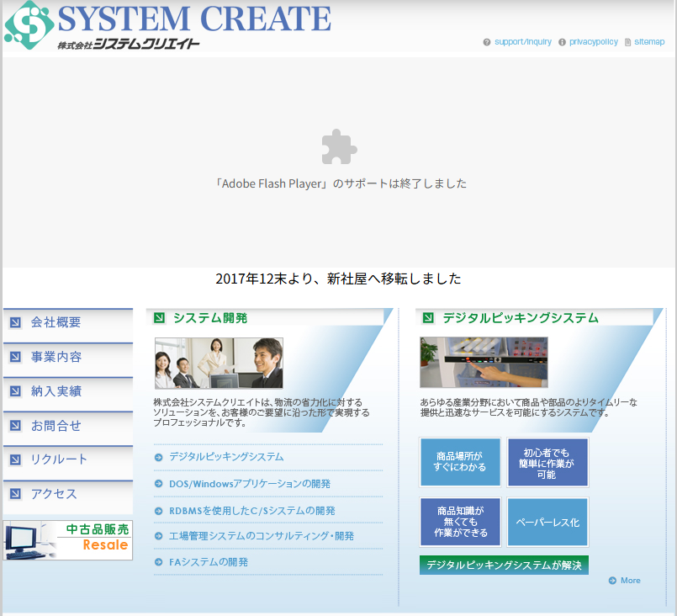Image resolution: width=677 pixels, height=616 pixels.
Task: Click the arrow icon next to システム開発 heading
Action: click(x=159, y=318)
